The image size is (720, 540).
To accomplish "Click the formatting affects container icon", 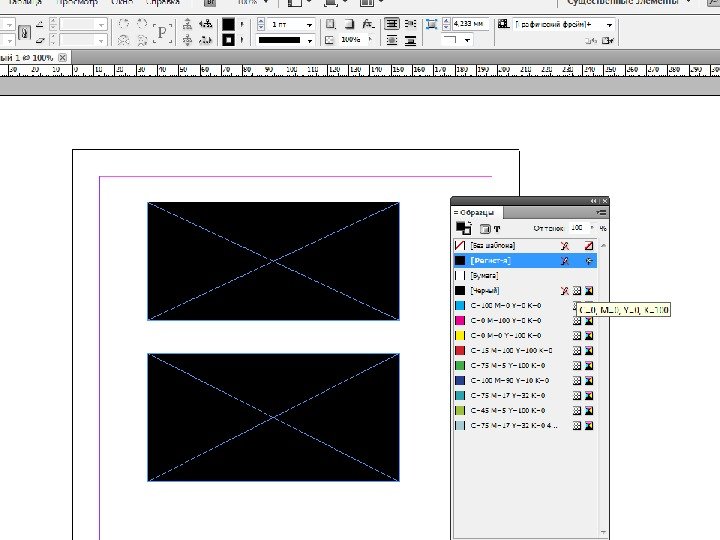I will [x=484, y=229].
